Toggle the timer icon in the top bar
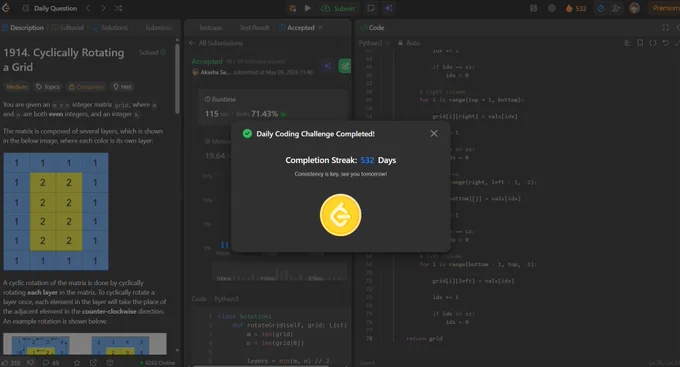The height and width of the screenshot is (367, 680). (x=601, y=8)
